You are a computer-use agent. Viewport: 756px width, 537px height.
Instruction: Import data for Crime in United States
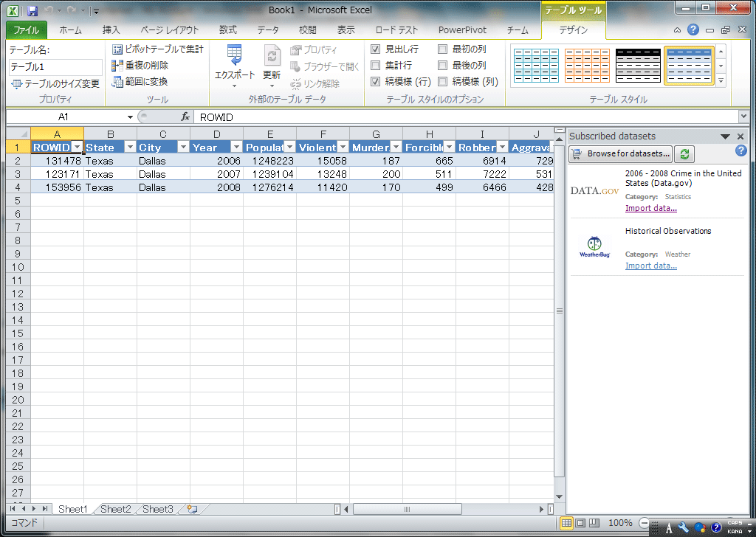(651, 208)
